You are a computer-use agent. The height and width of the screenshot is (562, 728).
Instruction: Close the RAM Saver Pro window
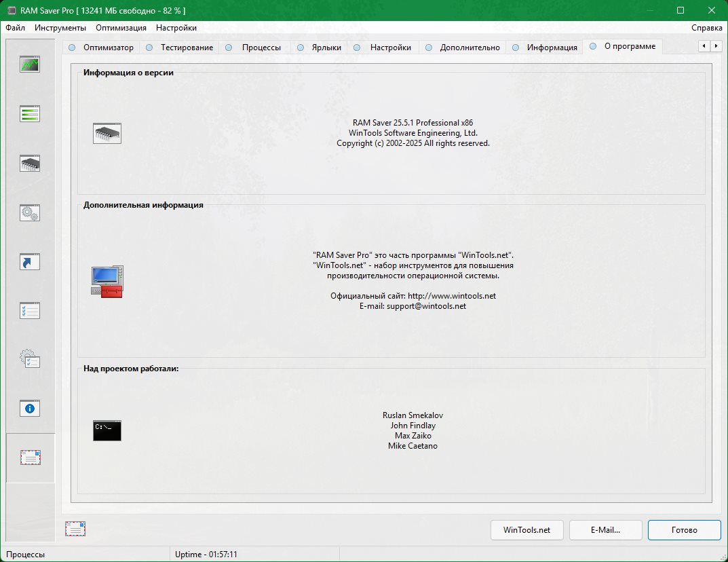pyautogui.click(x=711, y=10)
